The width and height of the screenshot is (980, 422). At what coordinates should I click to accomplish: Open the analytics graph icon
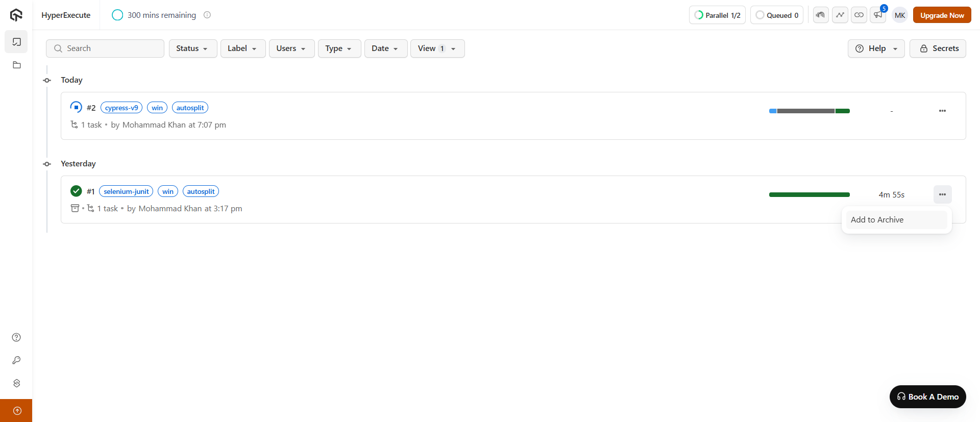tap(840, 15)
